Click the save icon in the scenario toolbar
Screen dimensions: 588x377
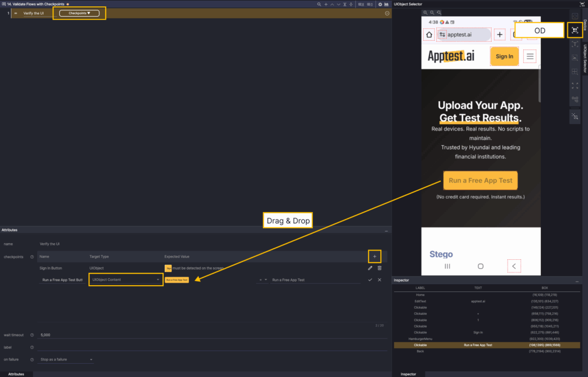[x=387, y=4]
